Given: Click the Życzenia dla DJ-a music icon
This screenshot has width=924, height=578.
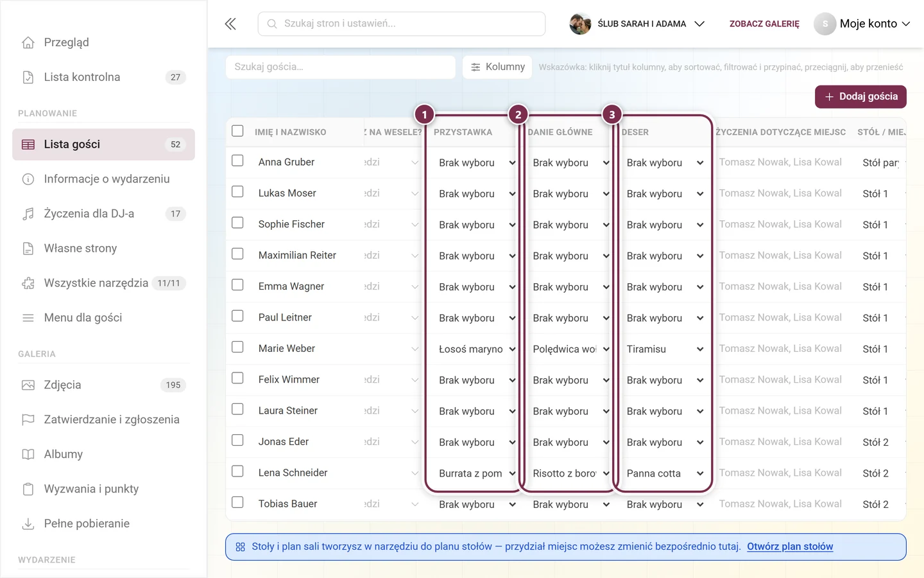Looking at the screenshot, I should [x=28, y=214].
